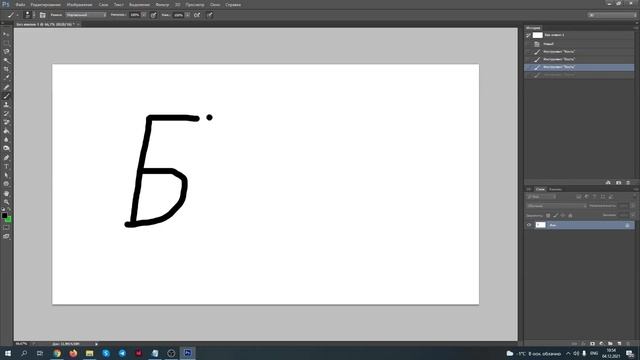Toggle pressure for size button
The height and width of the screenshot is (360, 640).
210,15
